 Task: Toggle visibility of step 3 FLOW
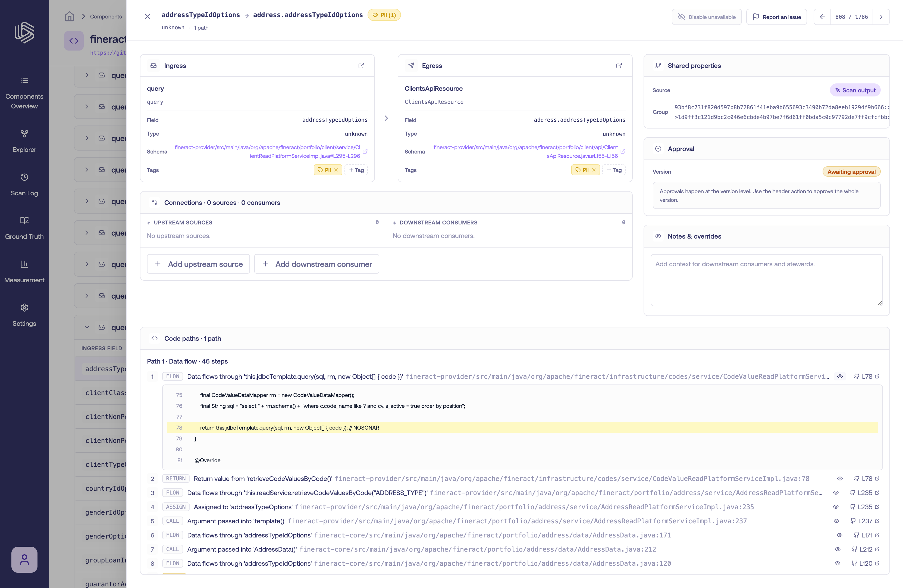pyautogui.click(x=836, y=493)
